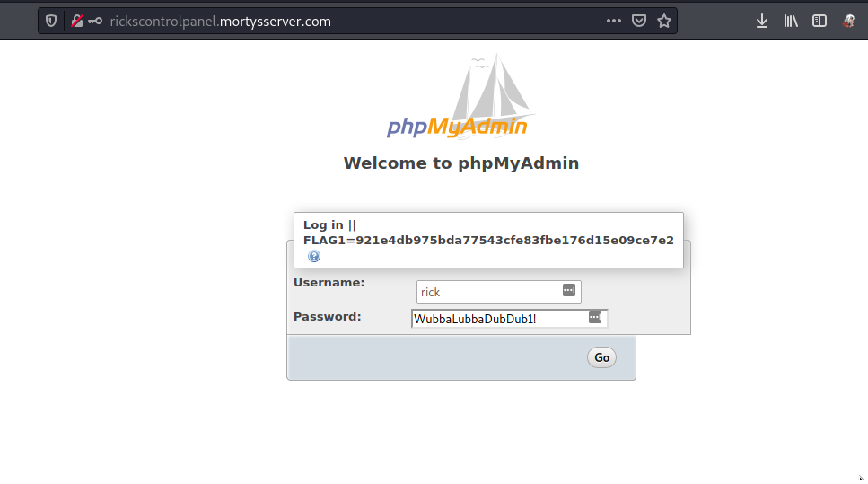This screenshot has height=484, width=868.
Task: Save page to Pocket icon
Action: pos(639,21)
